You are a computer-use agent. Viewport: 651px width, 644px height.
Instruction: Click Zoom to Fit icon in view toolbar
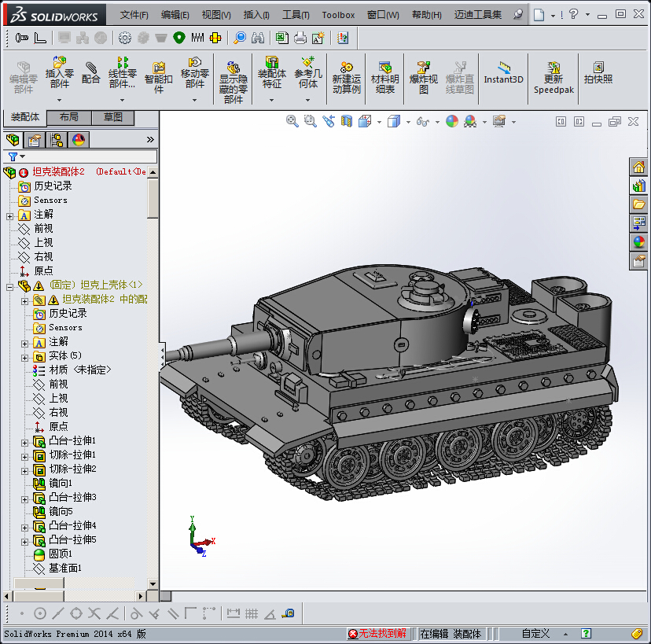(292, 121)
